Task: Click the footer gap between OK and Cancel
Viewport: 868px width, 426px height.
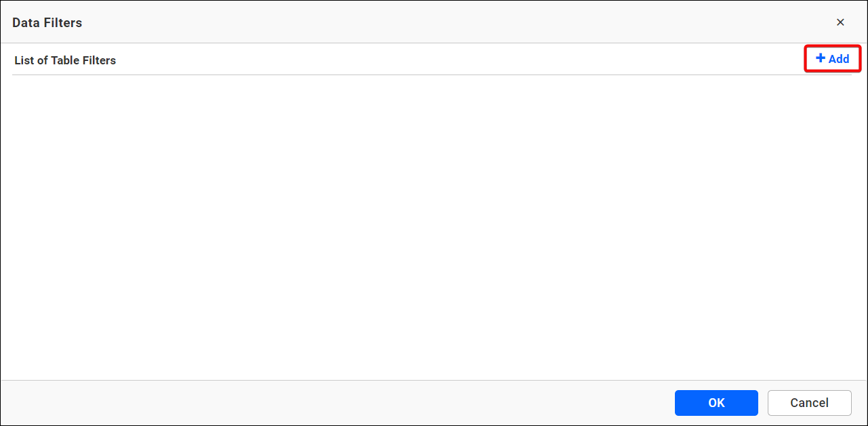Action: tap(763, 403)
